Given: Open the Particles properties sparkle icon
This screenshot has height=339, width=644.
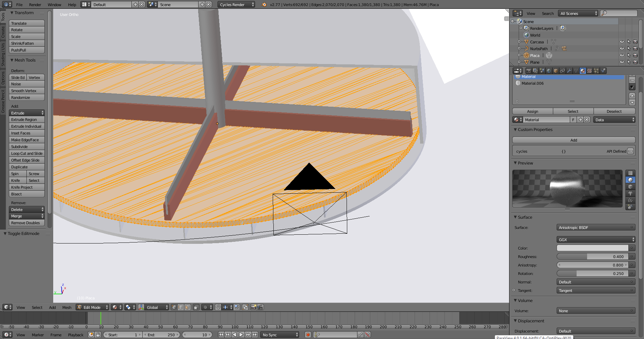Looking at the screenshot, I should (x=596, y=71).
